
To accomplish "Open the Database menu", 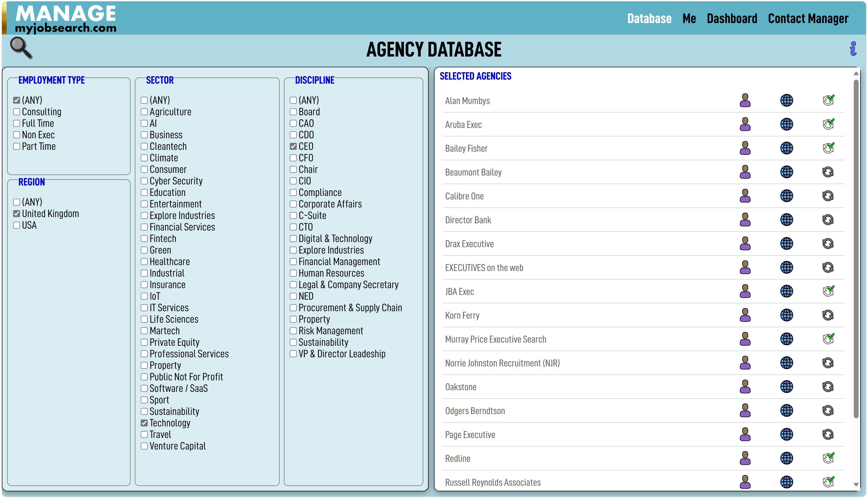I will tap(649, 18).
